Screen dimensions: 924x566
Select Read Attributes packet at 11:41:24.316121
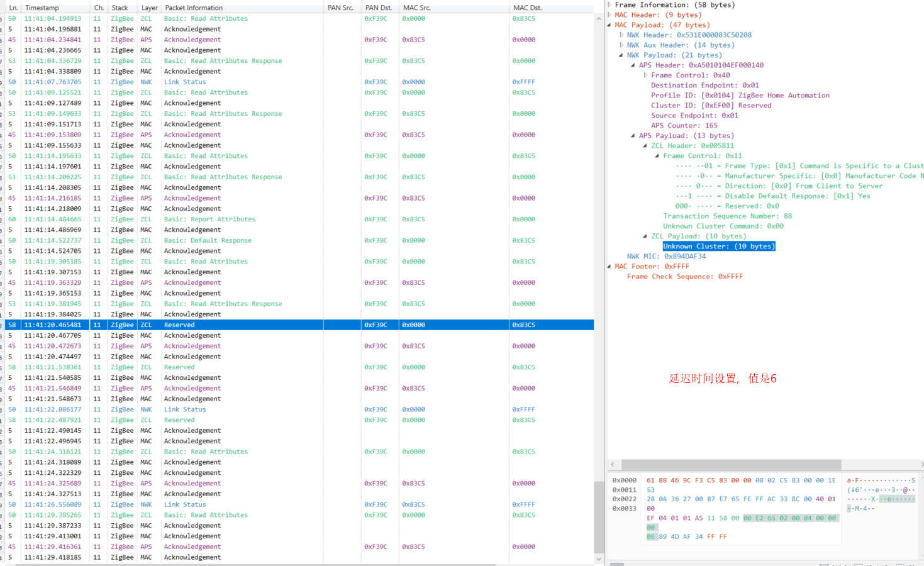click(299, 452)
